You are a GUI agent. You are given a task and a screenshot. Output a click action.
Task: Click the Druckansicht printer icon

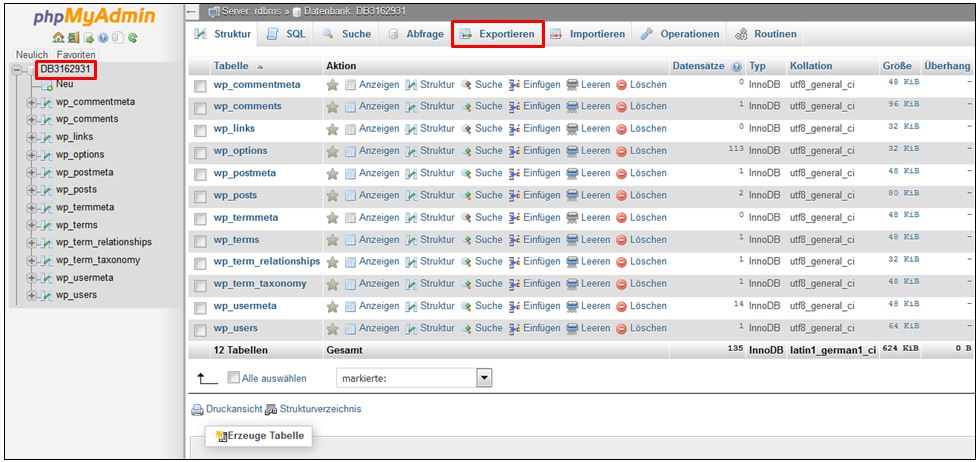198,410
